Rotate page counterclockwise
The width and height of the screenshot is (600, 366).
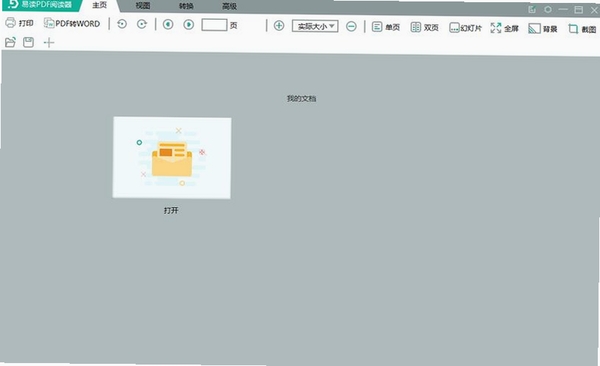122,24
